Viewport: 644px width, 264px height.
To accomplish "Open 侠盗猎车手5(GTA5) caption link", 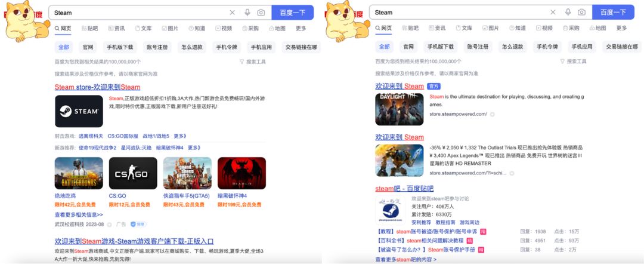I will pos(187,196).
